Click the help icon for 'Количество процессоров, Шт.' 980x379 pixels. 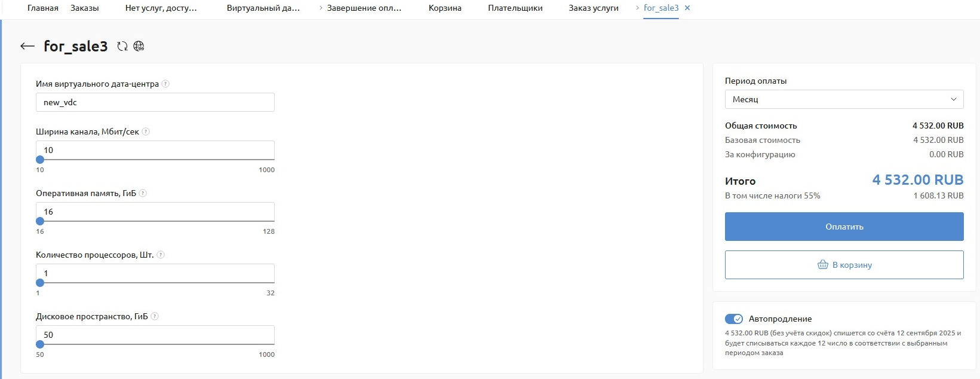(161, 255)
